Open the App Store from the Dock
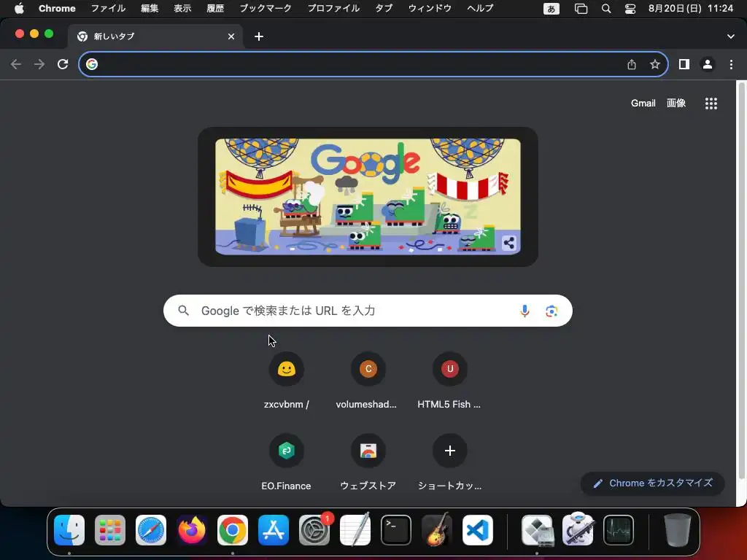Image resolution: width=747 pixels, height=560 pixels. 274,529
